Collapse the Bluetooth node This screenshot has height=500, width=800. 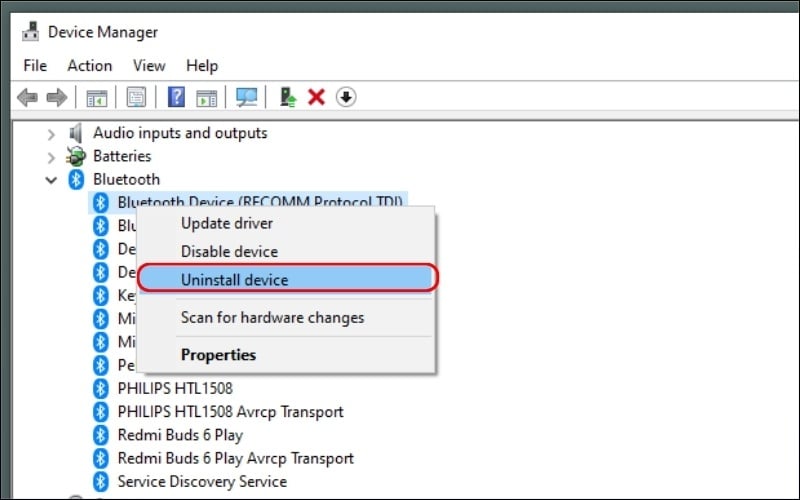[51, 180]
